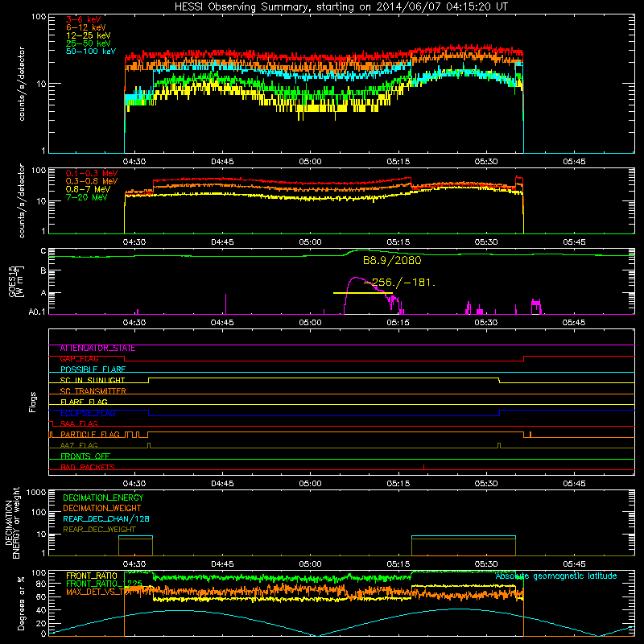Screen dimensions: 644x644
Task: Click the 7-20 MeV legend label
Action: click(87, 197)
